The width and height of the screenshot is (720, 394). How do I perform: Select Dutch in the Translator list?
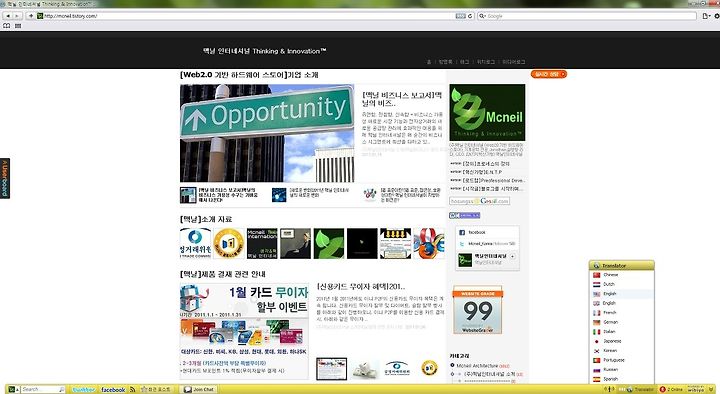coord(622,284)
